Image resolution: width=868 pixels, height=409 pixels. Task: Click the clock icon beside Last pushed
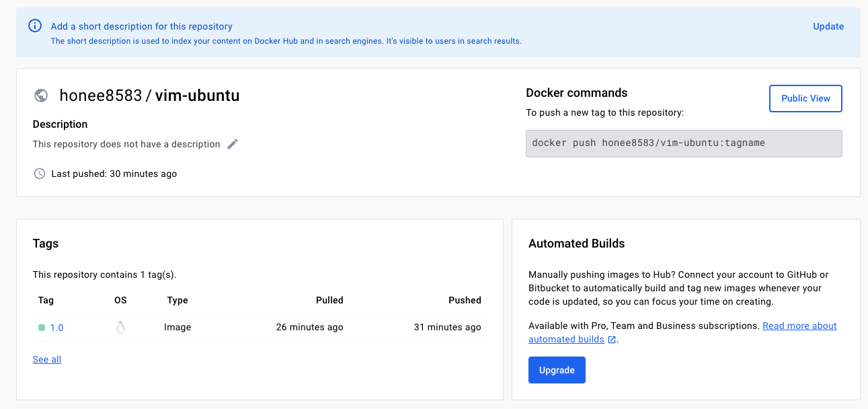(x=40, y=174)
